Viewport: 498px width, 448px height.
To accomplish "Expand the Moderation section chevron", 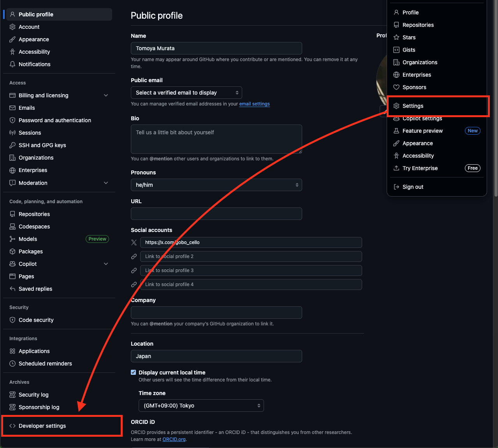I will (106, 183).
